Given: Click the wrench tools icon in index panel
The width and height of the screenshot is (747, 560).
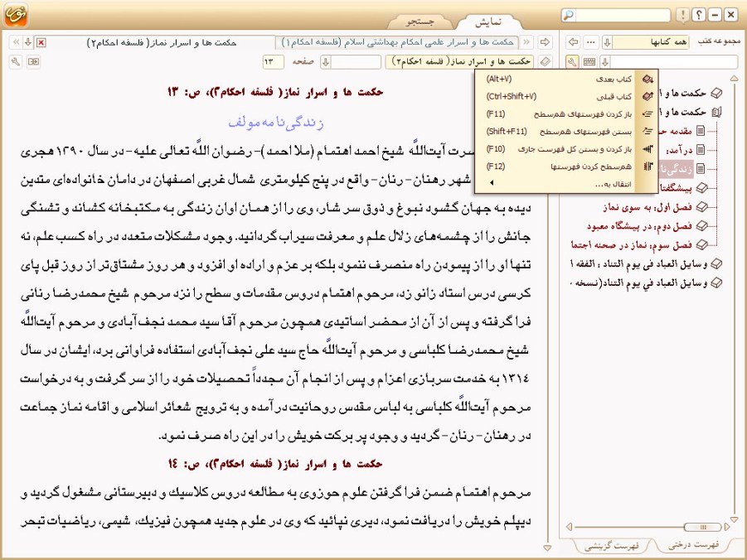Looking at the screenshot, I should point(572,61).
